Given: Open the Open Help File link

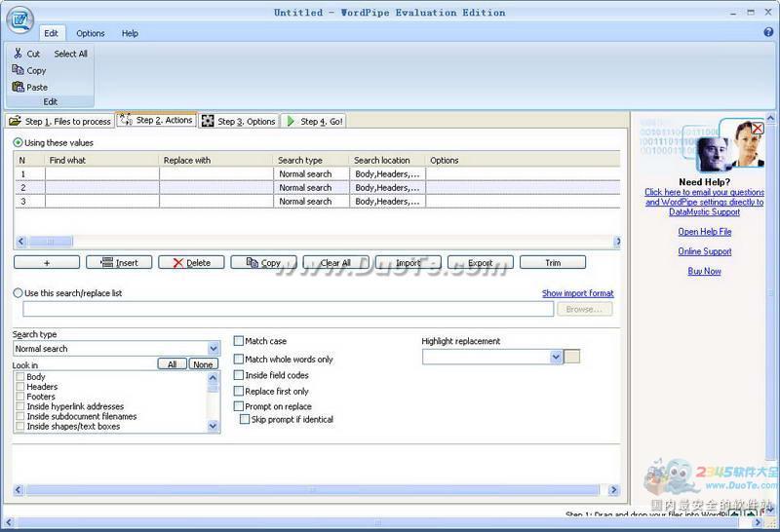Looking at the screenshot, I should 704,231.
